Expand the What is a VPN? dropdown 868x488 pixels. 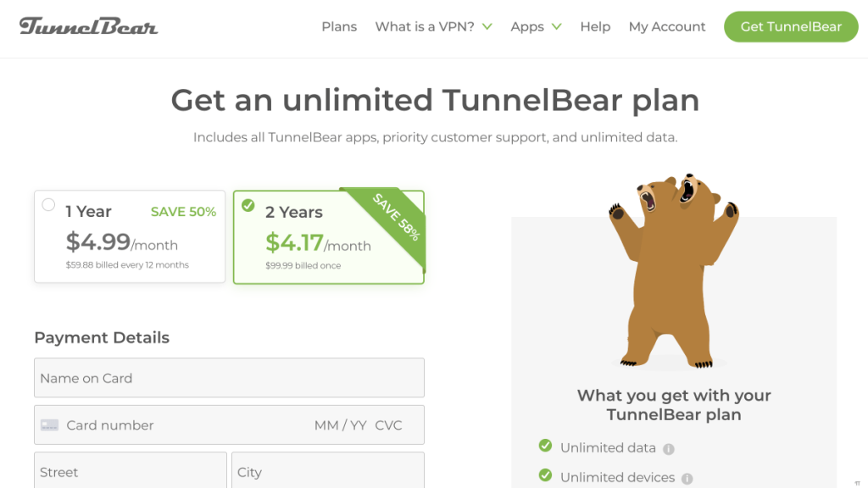(x=433, y=26)
